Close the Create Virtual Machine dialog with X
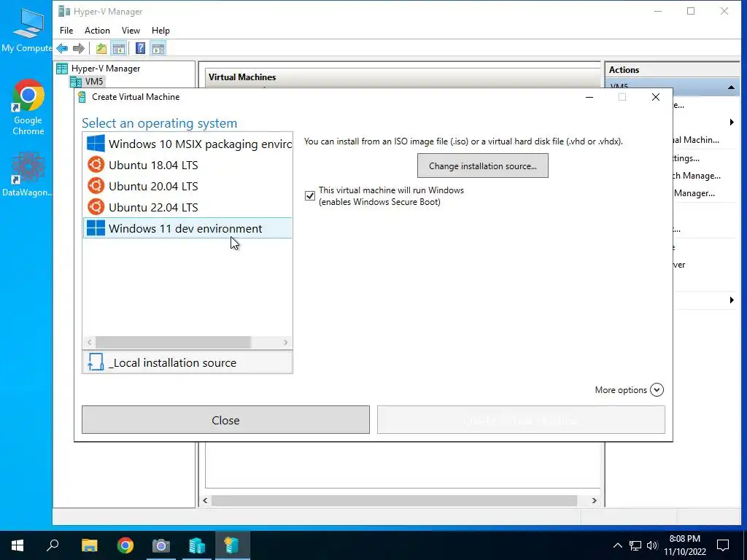The image size is (747, 560). click(656, 97)
